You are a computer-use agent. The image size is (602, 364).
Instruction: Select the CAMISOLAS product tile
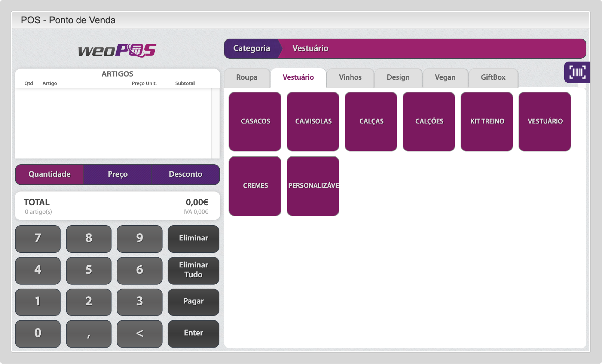point(313,121)
